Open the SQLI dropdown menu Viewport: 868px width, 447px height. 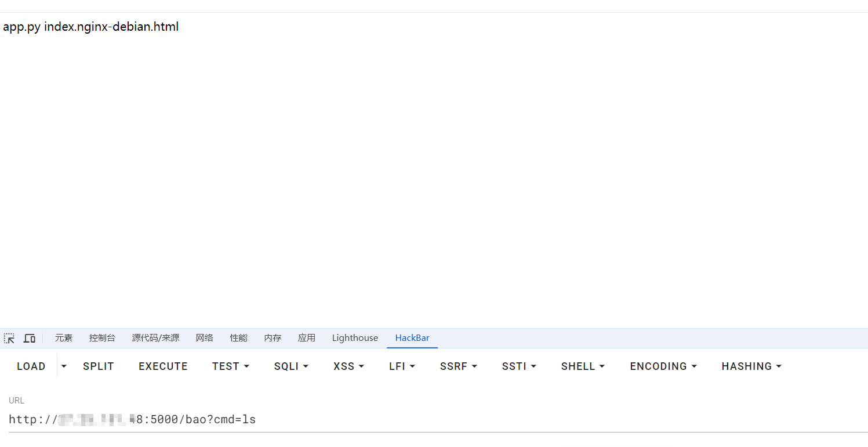[x=291, y=366]
